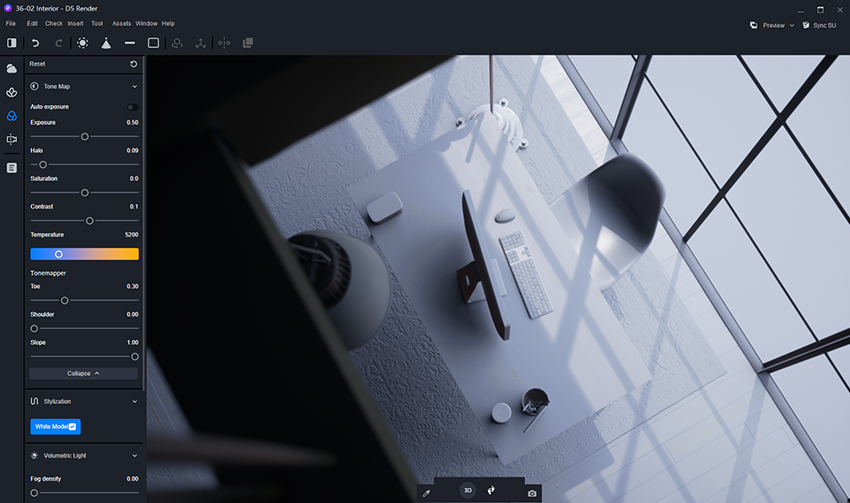Open the Preview dropdown

(772, 25)
